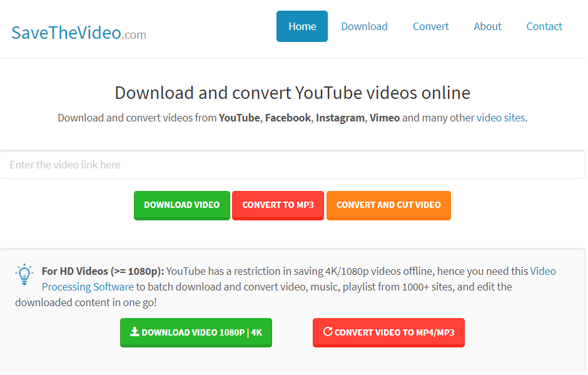Click the 'downloaded content in one go!' text
The height and width of the screenshot is (375, 588).
click(86, 302)
